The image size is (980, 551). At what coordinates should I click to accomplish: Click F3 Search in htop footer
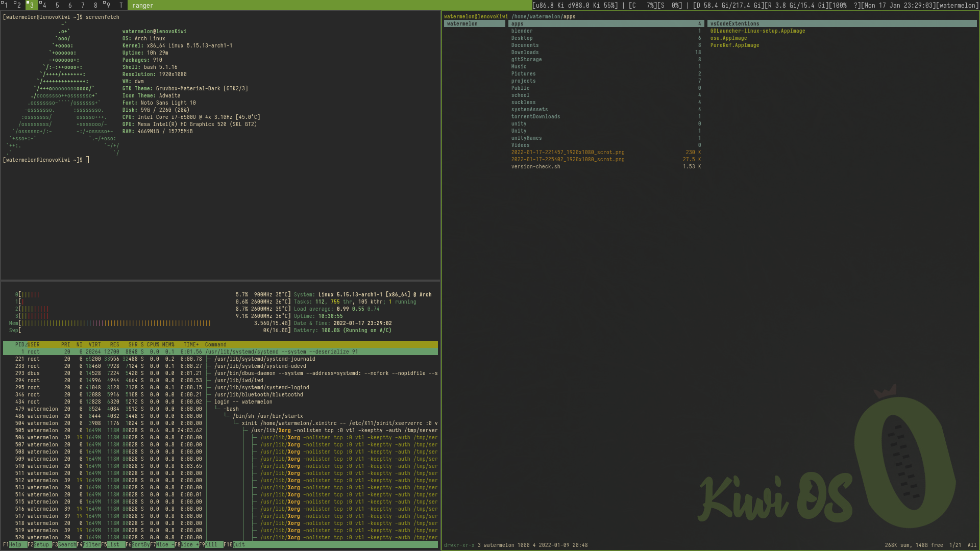(64, 545)
